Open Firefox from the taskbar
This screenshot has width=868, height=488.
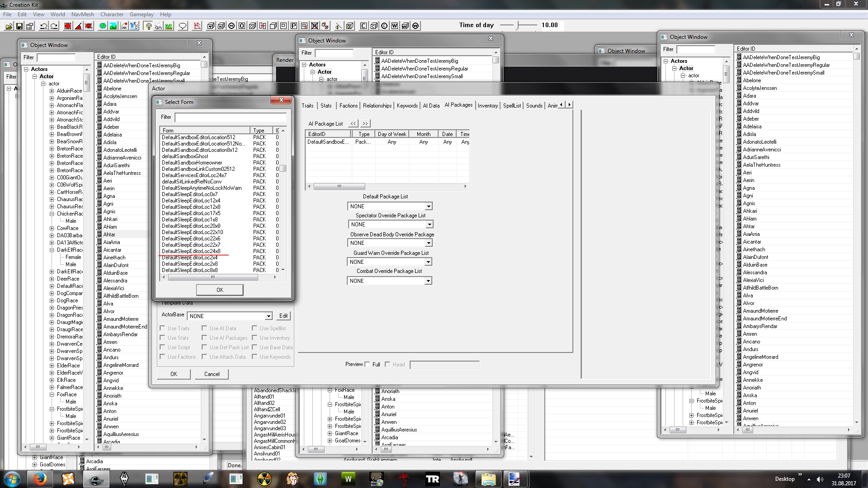point(40,479)
